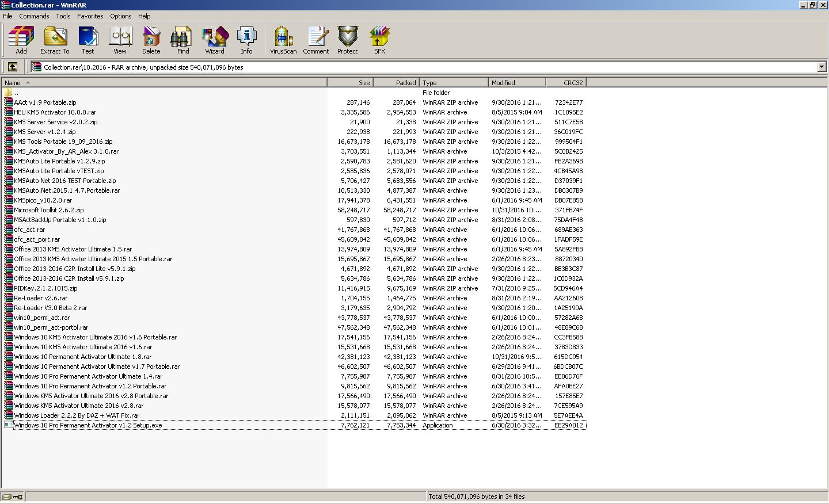Click icon of Windows 10 Pro Setup.exe
This screenshot has width=829, height=504.
point(8,425)
